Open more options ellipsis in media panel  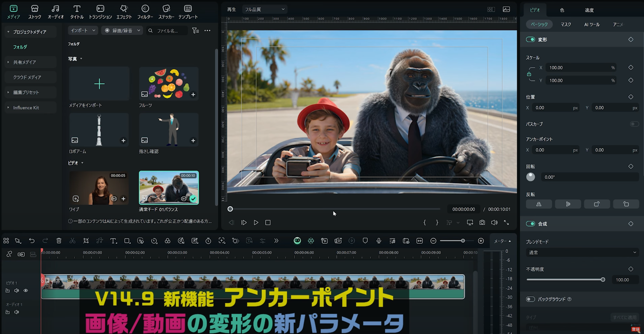pos(207,31)
